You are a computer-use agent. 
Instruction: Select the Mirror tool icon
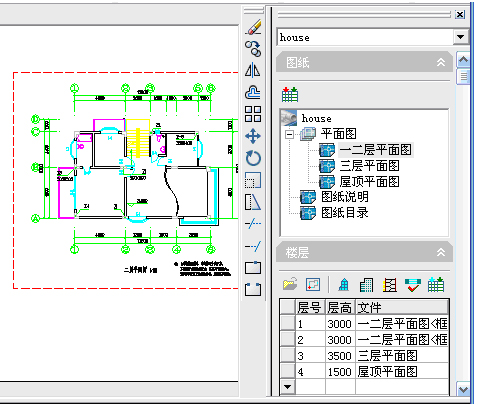253,70
